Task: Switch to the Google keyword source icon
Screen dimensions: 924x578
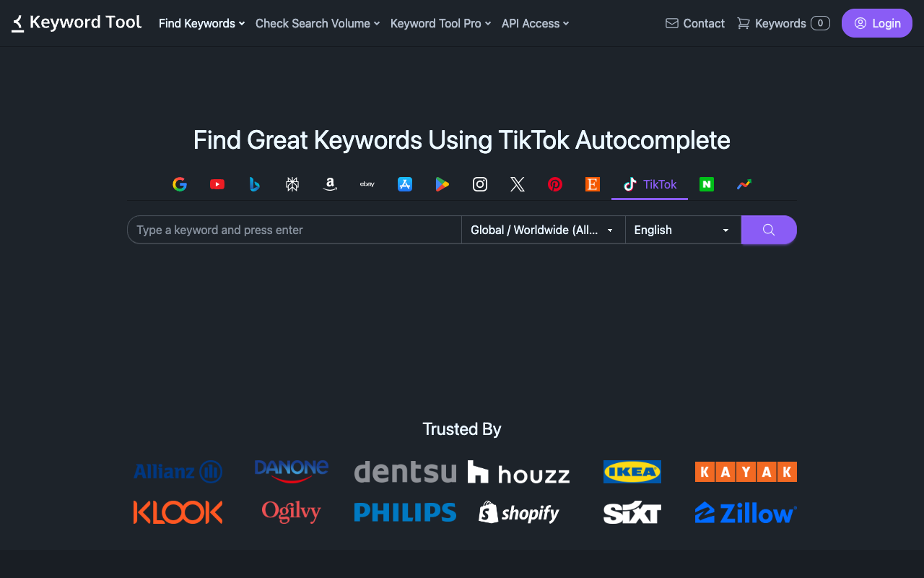Action: 180,184
